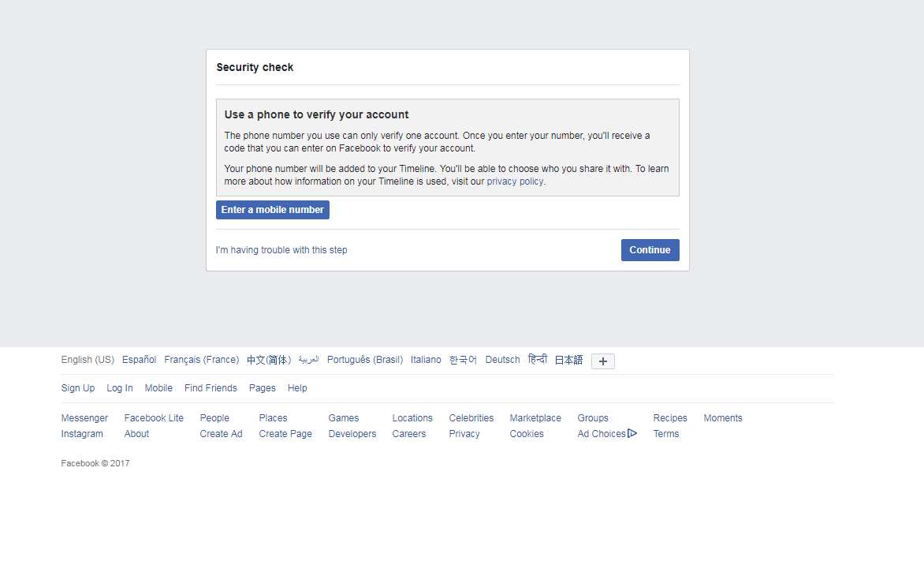Open the privacy policy link
Image resolution: width=924 pixels, height=561 pixels.
[x=515, y=181]
